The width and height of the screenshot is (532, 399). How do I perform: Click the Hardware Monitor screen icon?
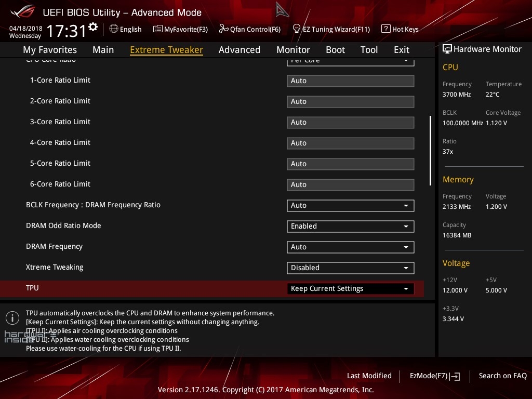(447, 49)
